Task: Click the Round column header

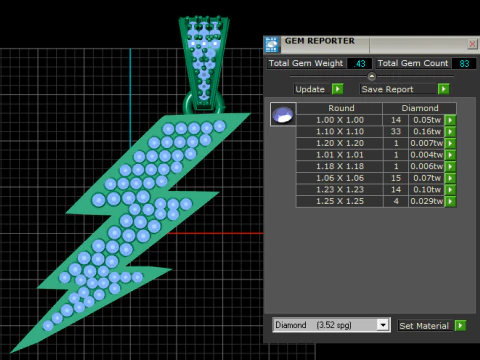Action: (x=341, y=108)
